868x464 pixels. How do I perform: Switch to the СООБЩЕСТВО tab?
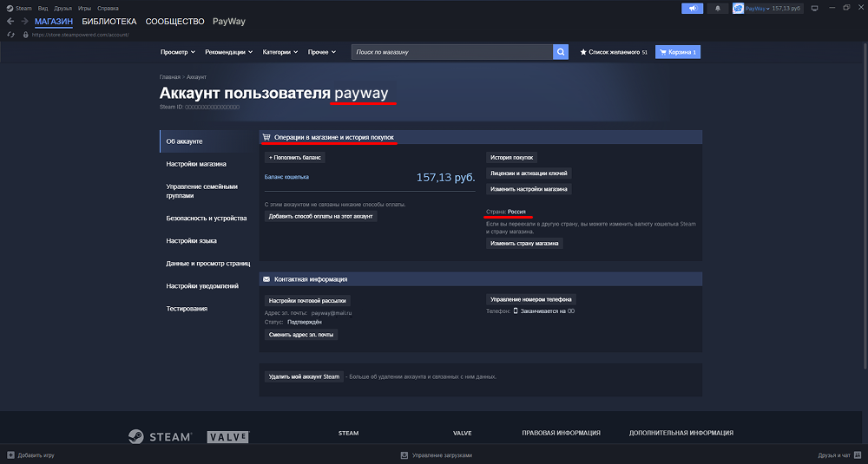click(x=175, y=22)
